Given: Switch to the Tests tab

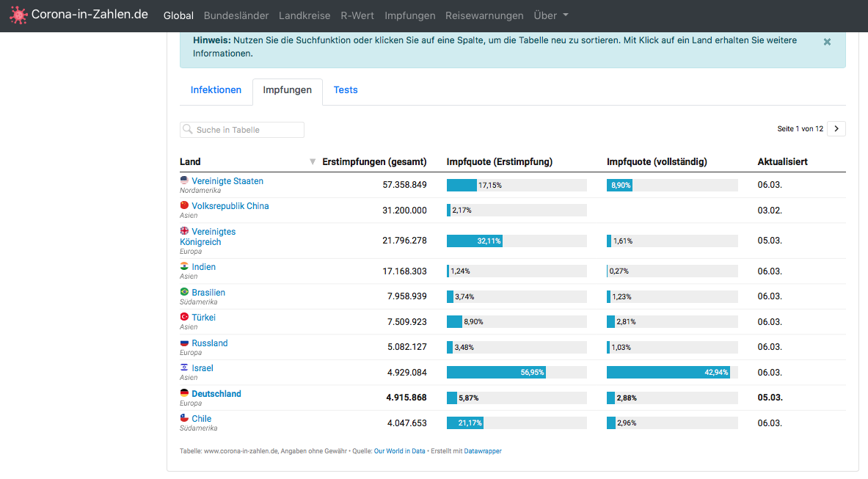Looking at the screenshot, I should 346,90.
